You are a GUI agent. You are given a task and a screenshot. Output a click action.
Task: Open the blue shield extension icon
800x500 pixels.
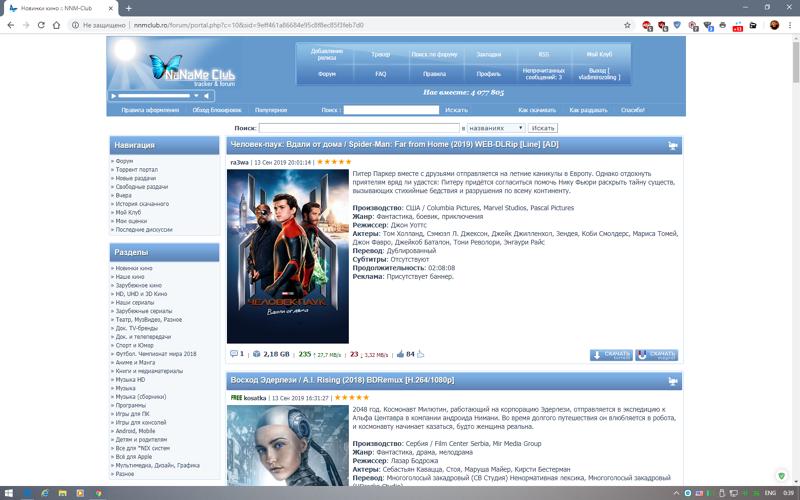click(677, 25)
